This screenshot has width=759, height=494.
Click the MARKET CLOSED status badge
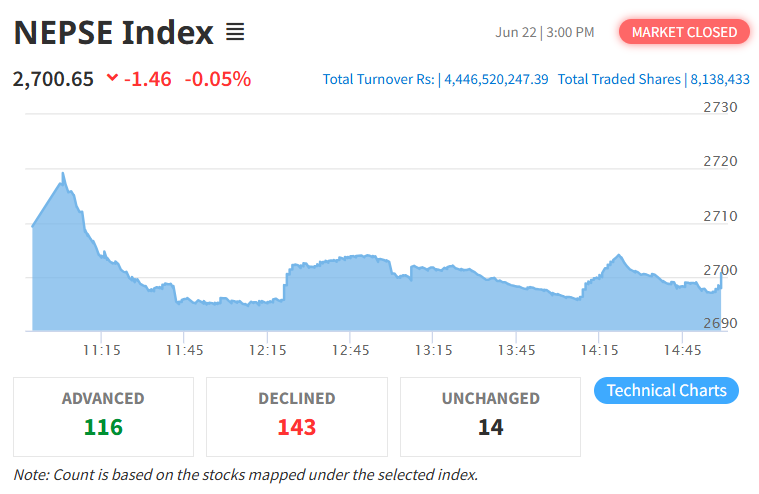(x=684, y=32)
